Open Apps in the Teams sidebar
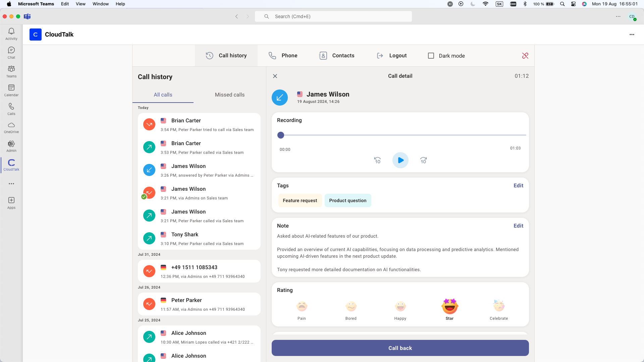 pyautogui.click(x=11, y=203)
